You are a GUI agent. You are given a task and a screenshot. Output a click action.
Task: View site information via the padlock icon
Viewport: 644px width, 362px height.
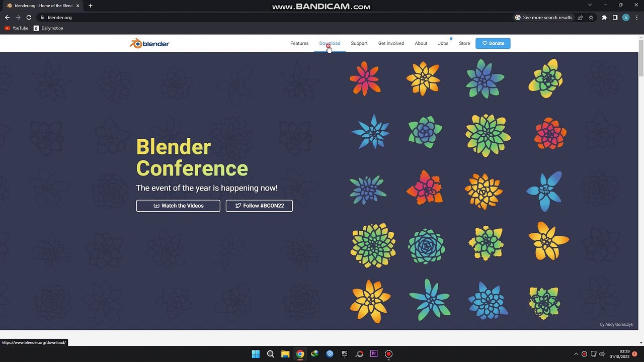coord(42,18)
